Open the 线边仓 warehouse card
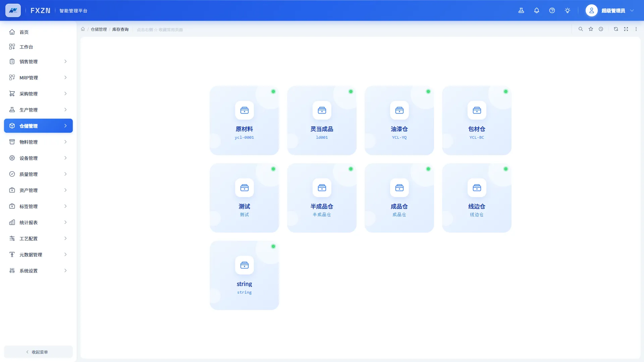This screenshot has height=362, width=644. (477, 198)
